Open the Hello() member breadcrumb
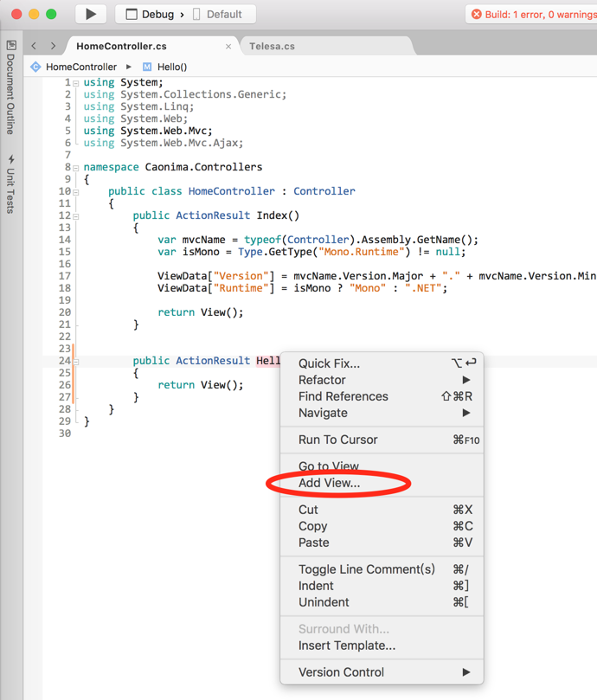The width and height of the screenshot is (597, 700). coord(172,67)
